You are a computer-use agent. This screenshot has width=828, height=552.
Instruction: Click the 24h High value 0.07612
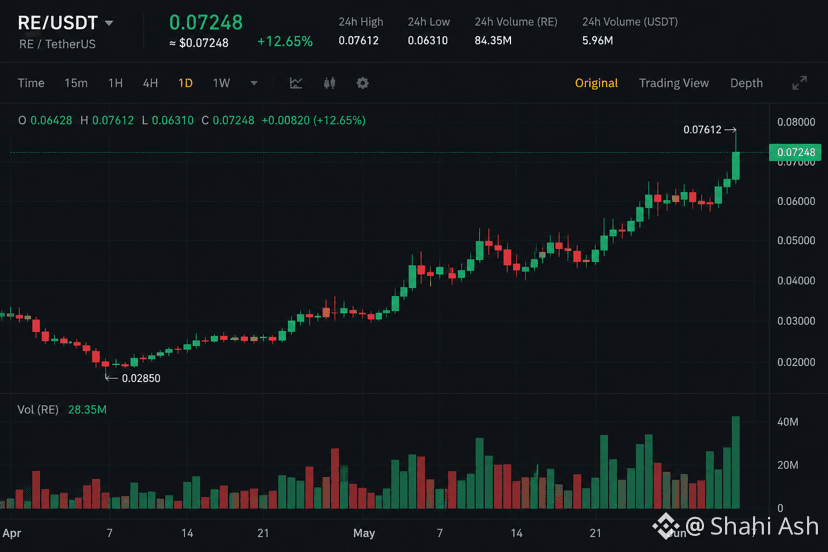click(359, 40)
